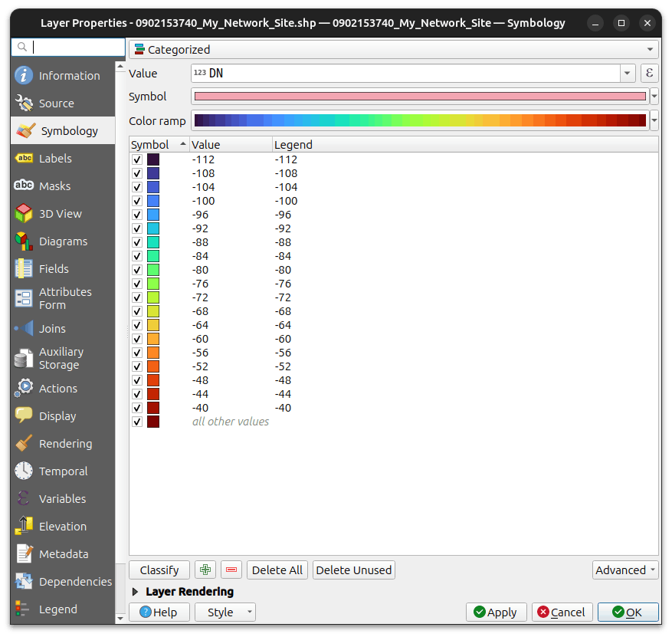Disable the -88 category checkbox
This screenshot has width=672, height=637.
[137, 243]
